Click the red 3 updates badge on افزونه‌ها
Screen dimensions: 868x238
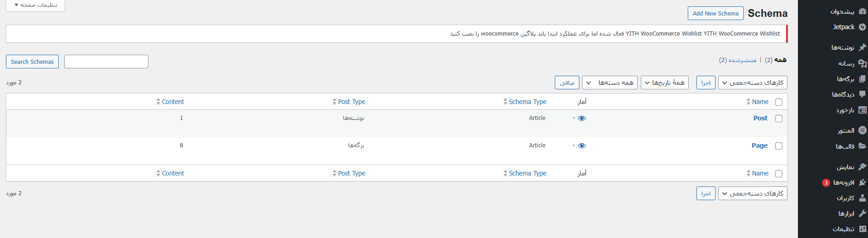point(826,183)
